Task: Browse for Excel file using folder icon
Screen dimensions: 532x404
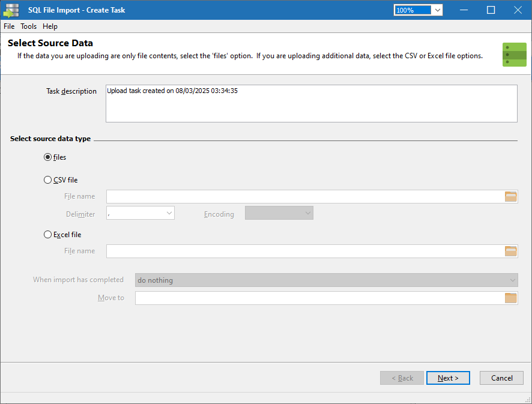Action: point(510,251)
